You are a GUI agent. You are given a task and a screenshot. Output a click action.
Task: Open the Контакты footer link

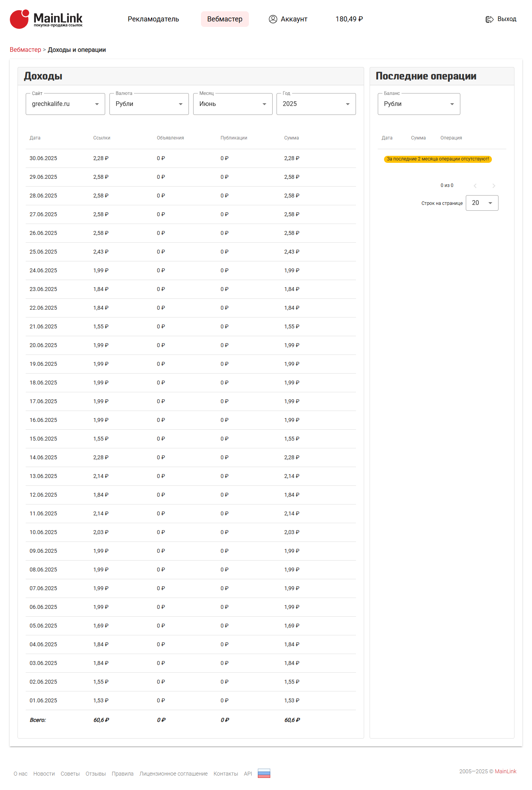click(225, 774)
